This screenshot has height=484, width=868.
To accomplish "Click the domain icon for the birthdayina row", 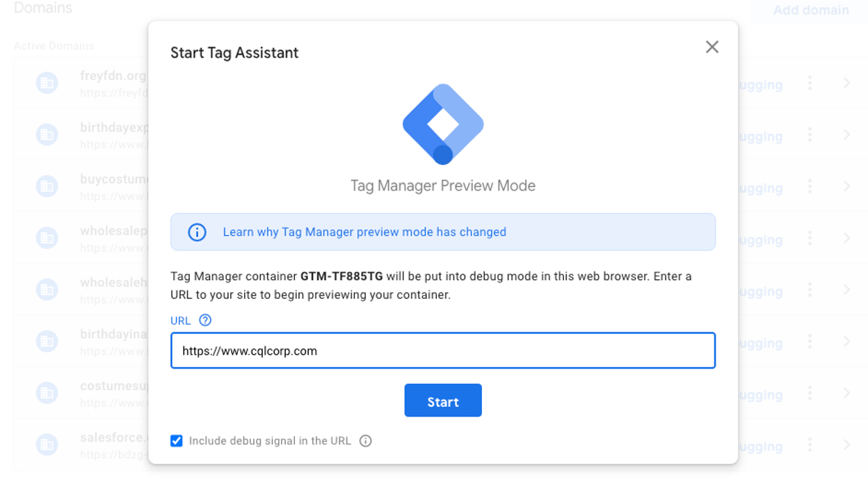I will 47,341.
